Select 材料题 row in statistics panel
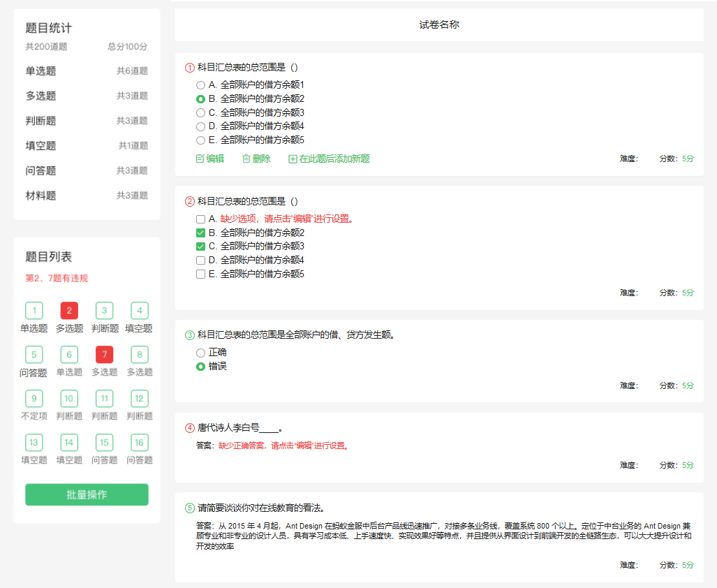Viewport: 717px width, 588px height. point(87,196)
